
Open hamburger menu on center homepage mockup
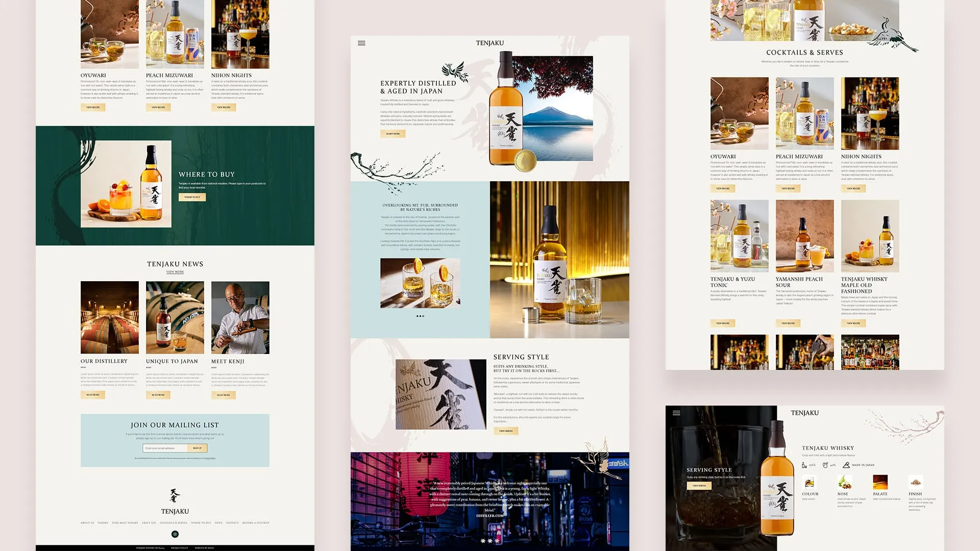[361, 43]
